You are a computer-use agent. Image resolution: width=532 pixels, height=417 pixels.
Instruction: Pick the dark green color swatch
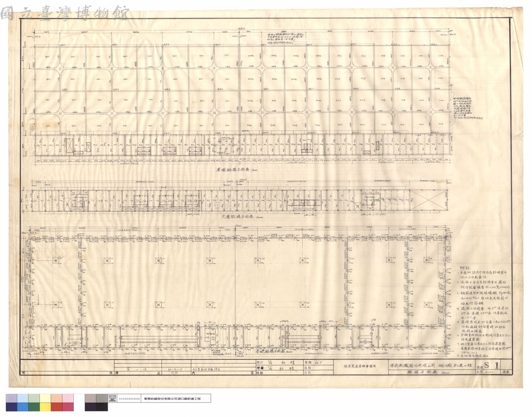pyautogui.click(x=34, y=407)
